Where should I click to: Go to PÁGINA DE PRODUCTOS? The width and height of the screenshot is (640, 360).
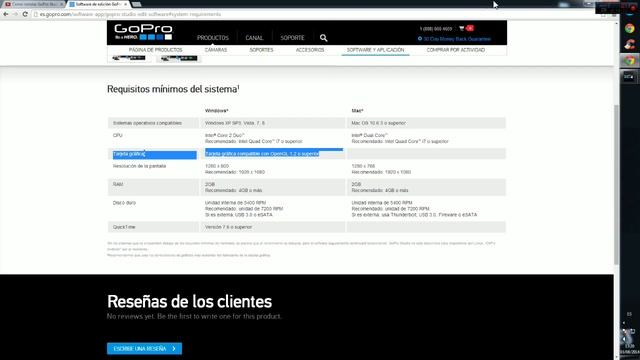pos(156,50)
